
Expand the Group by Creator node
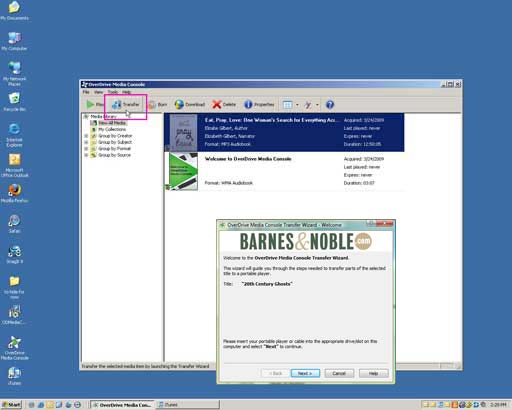point(86,136)
